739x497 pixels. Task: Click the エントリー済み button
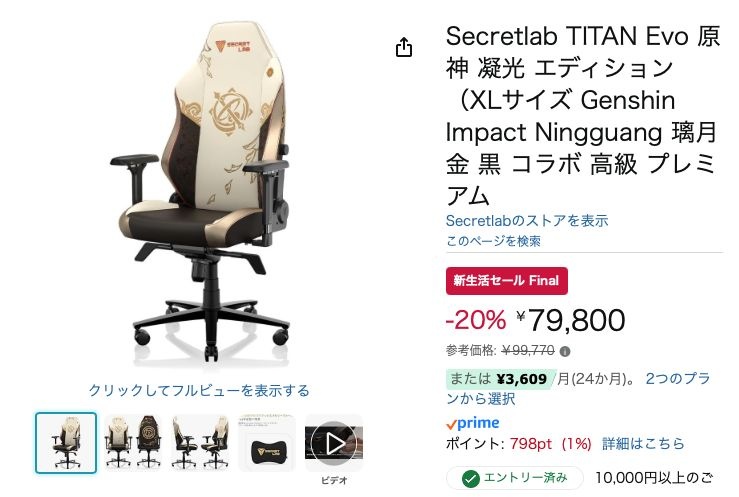[x=515, y=479]
